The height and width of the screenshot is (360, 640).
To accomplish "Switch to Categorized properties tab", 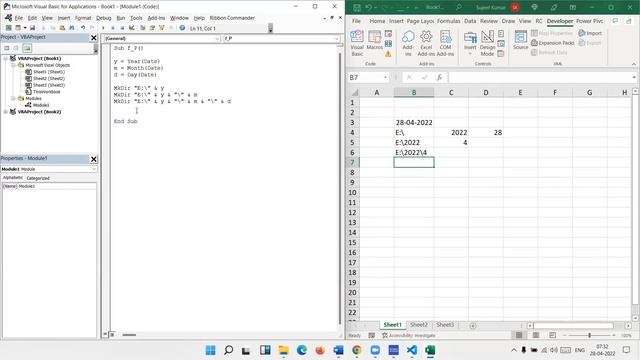I will (38, 178).
